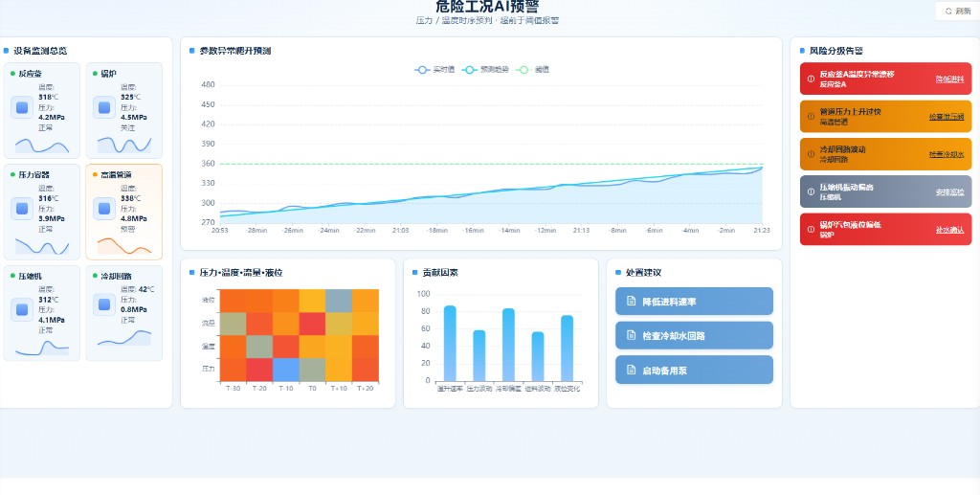Open the 压缩机 device icon
The width and height of the screenshot is (980, 495).
click(22, 309)
